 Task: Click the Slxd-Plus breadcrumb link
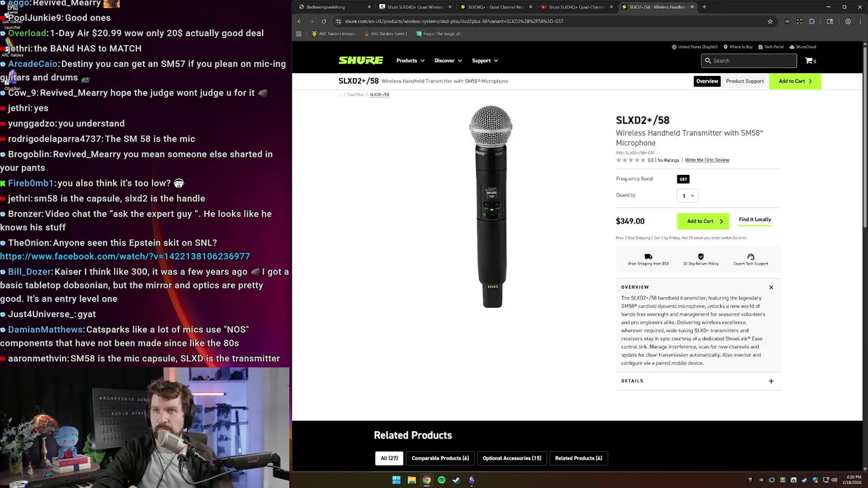tap(355, 94)
